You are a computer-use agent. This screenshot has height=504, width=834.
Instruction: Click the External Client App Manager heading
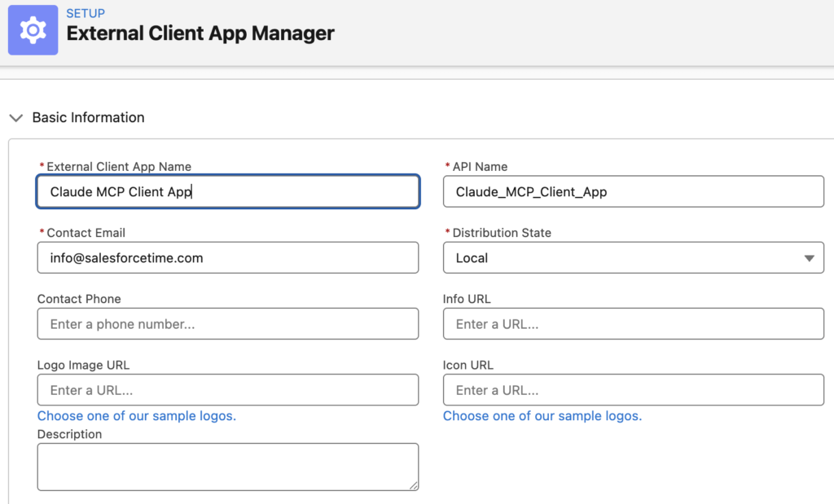point(200,33)
